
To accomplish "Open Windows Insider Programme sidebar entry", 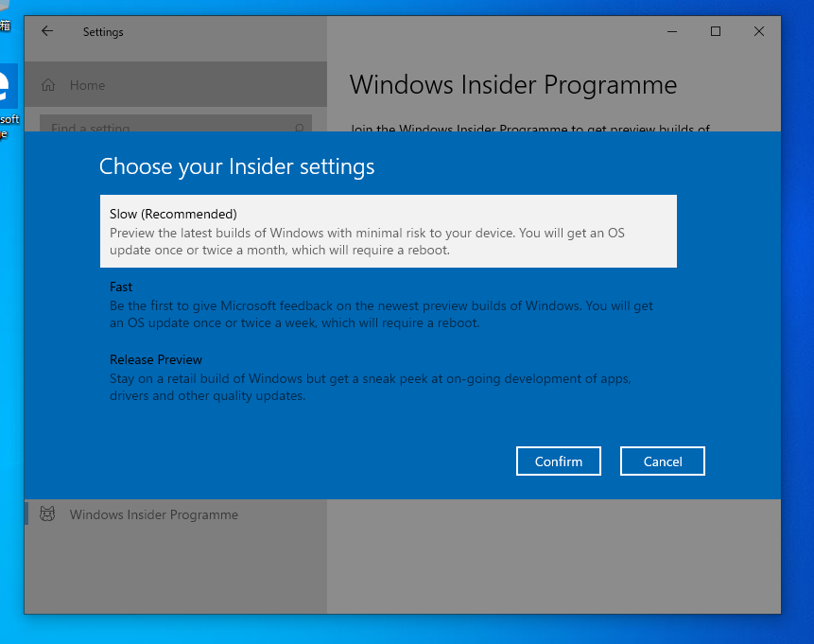I will tap(176, 514).
